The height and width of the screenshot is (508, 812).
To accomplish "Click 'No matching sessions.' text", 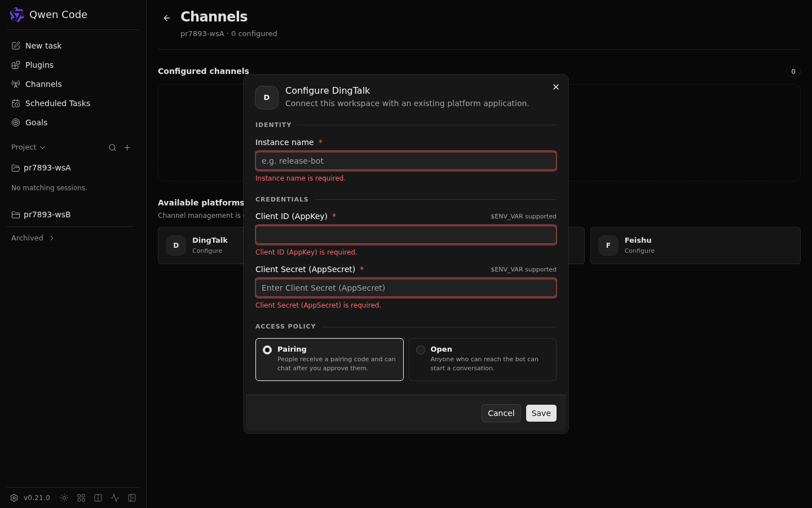I will point(49,188).
